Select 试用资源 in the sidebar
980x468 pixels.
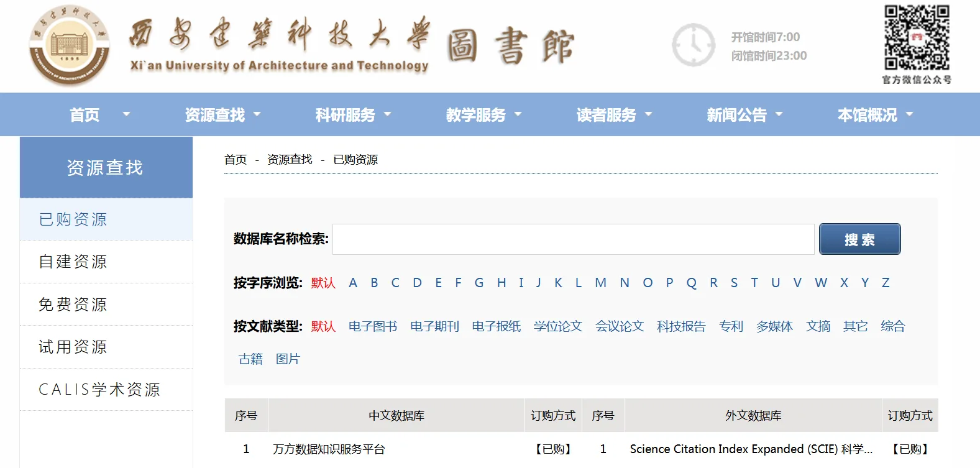106,347
